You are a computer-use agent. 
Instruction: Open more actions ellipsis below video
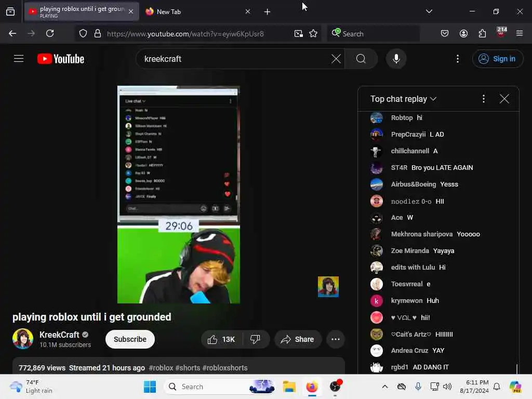[x=335, y=339]
